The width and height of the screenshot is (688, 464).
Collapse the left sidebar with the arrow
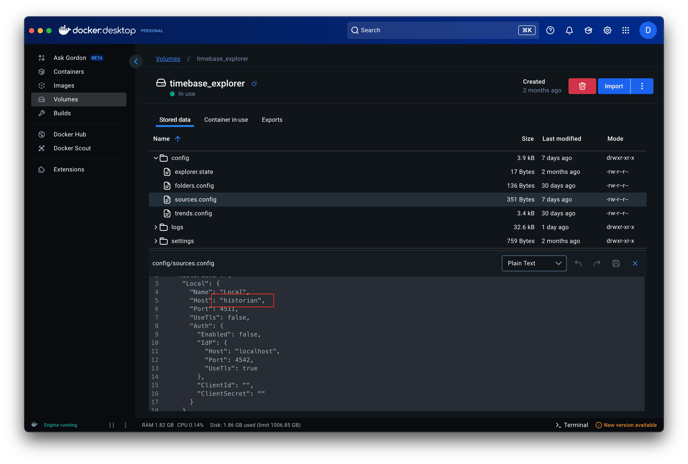(x=136, y=62)
